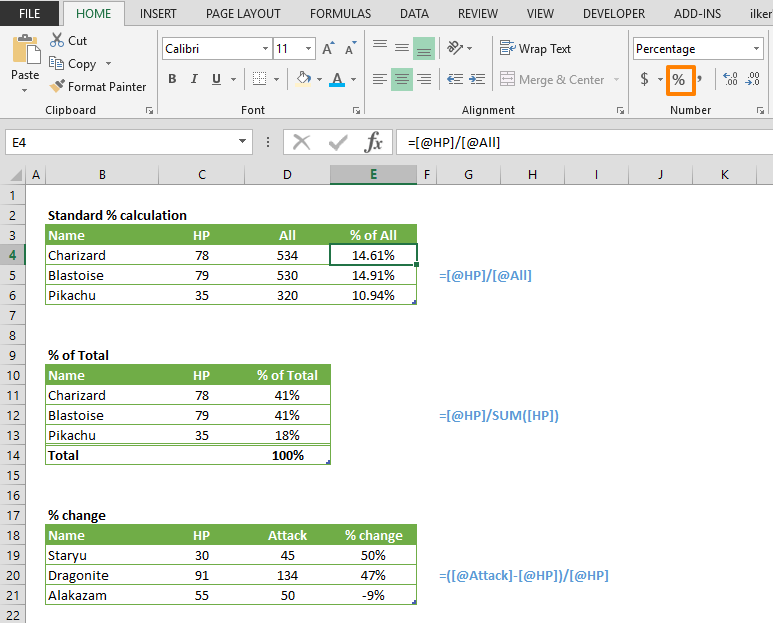Image resolution: width=773 pixels, height=623 pixels.
Task: Click inside the formula bar
Action: coord(584,142)
